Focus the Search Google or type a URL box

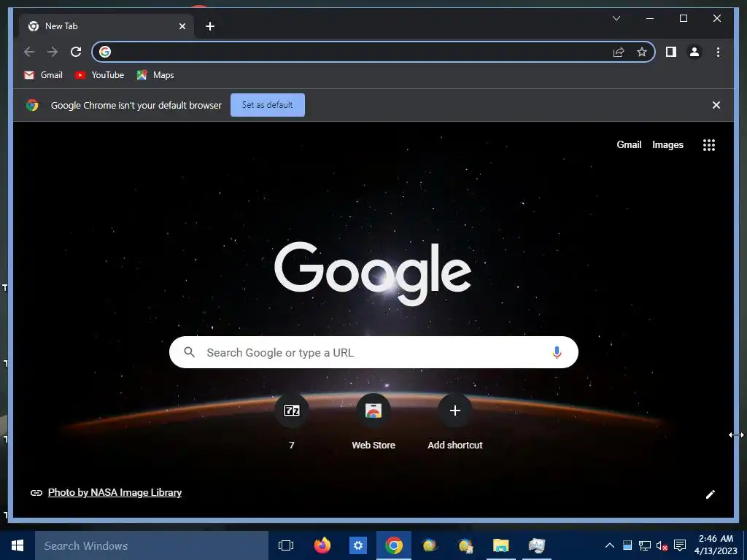tap(373, 352)
